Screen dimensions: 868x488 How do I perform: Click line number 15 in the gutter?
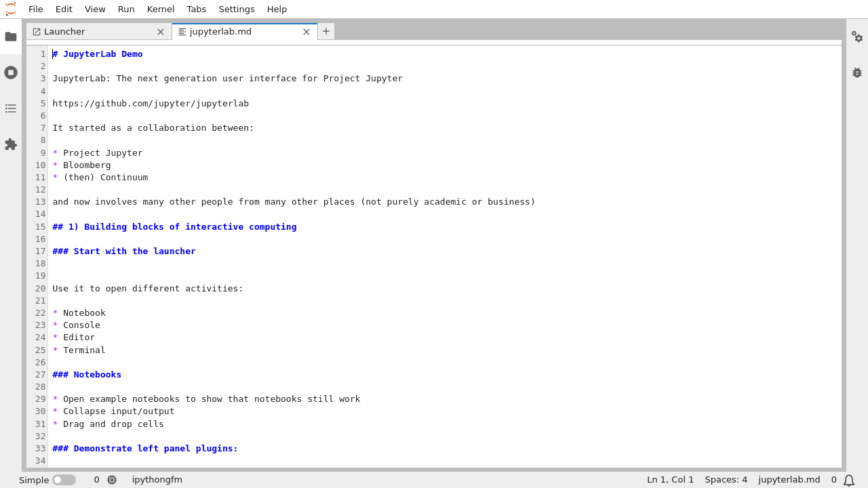(x=40, y=226)
